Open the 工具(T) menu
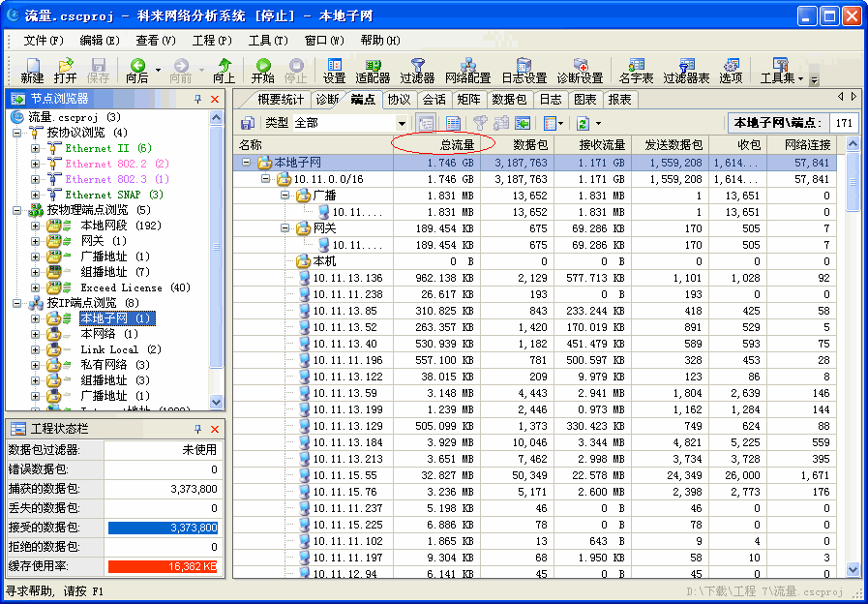This screenshot has width=868, height=604. click(268, 41)
